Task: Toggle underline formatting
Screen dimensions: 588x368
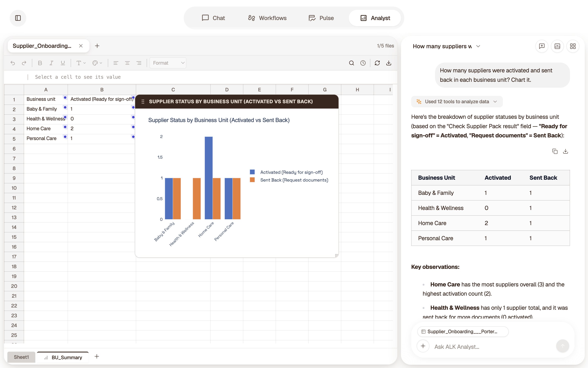Action: 63,63
